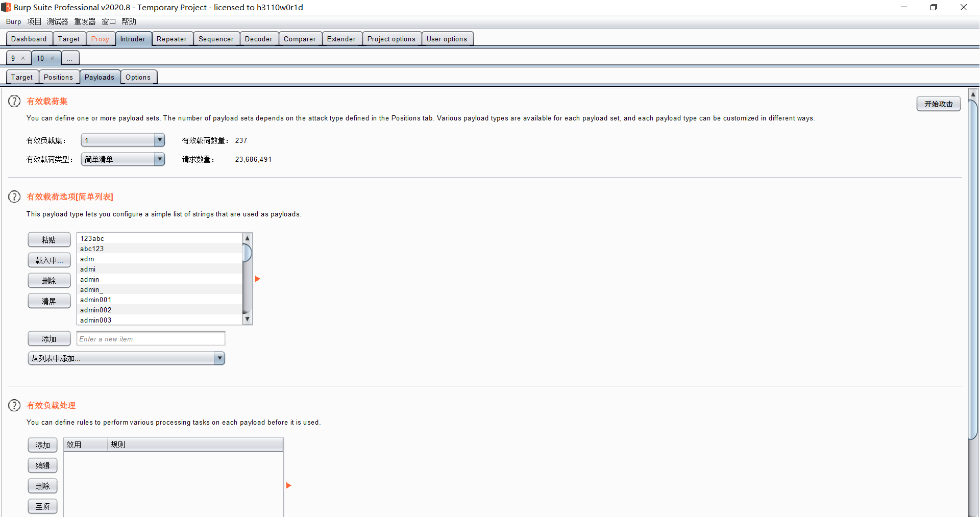
Task: Click main panel scrollbar up arrow
Action: click(x=973, y=94)
